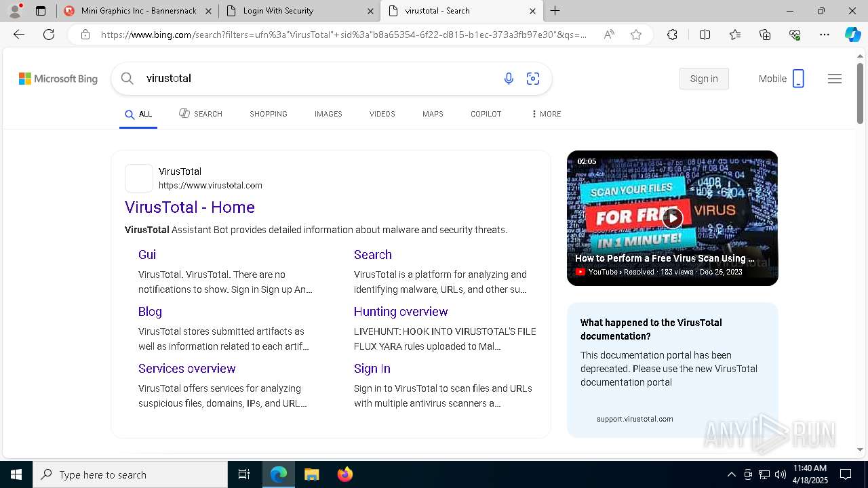The image size is (868, 488).
Task: Open the Windows Start menu
Action: (x=16, y=474)
